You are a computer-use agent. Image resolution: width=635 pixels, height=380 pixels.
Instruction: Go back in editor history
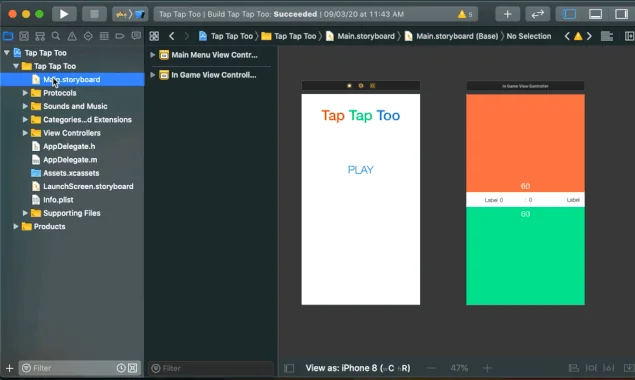pos(172,36)
